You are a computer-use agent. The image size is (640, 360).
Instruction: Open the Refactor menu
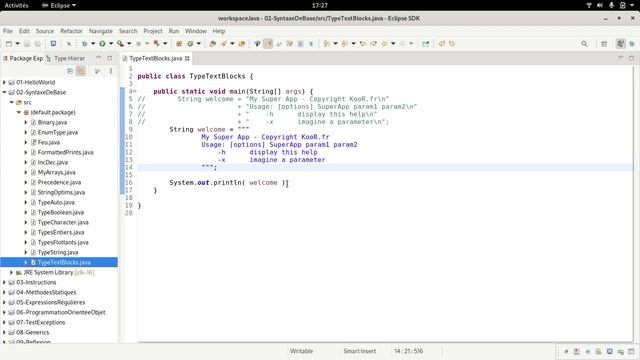(x=71, y=31)
